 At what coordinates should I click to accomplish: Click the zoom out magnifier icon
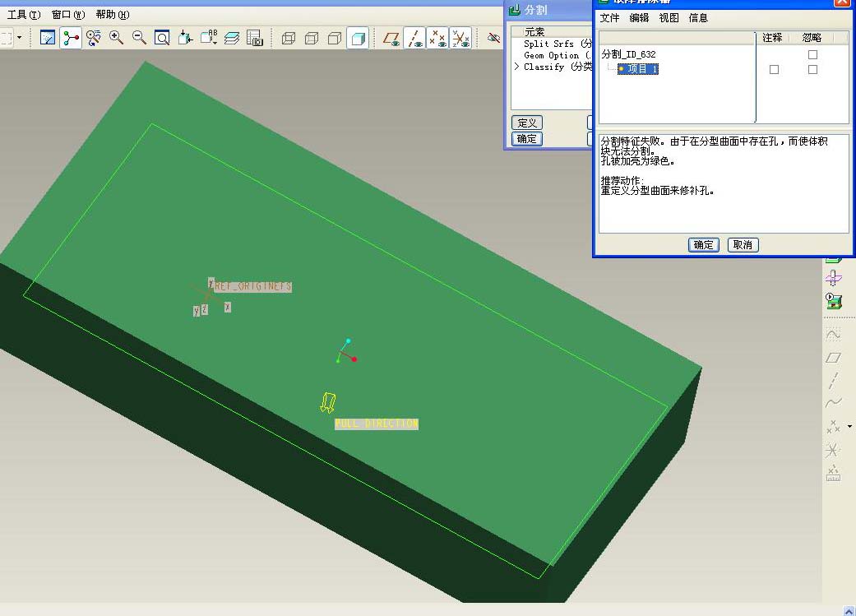pos(139,38)
